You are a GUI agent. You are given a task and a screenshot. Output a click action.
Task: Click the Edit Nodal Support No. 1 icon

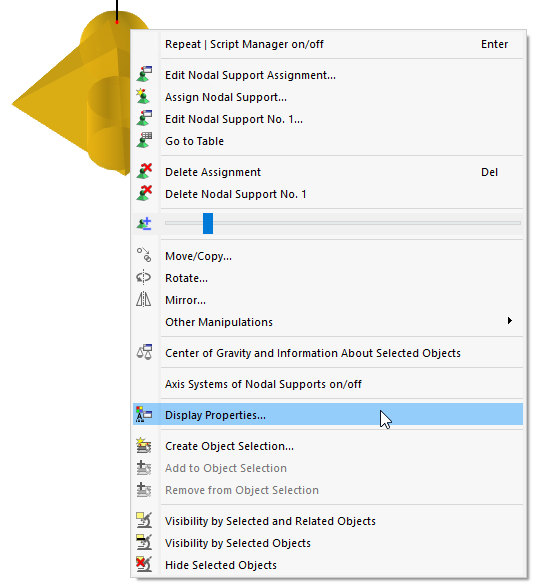pos(144,118)
